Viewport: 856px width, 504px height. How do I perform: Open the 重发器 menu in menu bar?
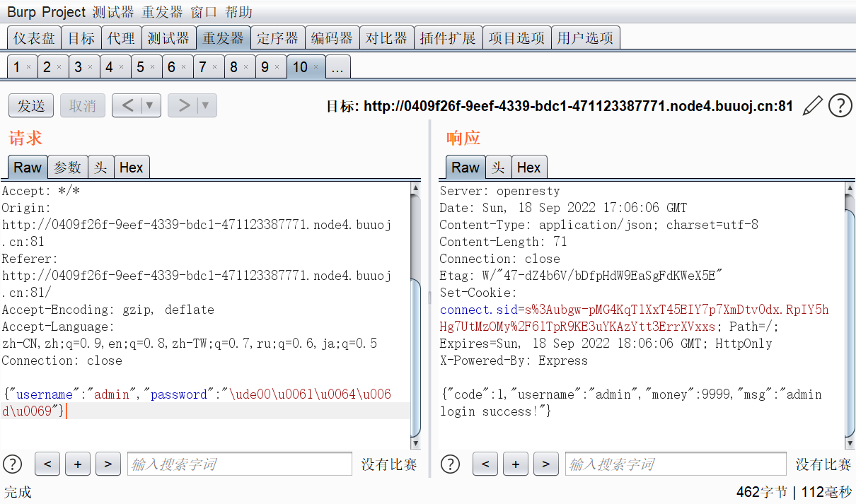tap(162, 12)
